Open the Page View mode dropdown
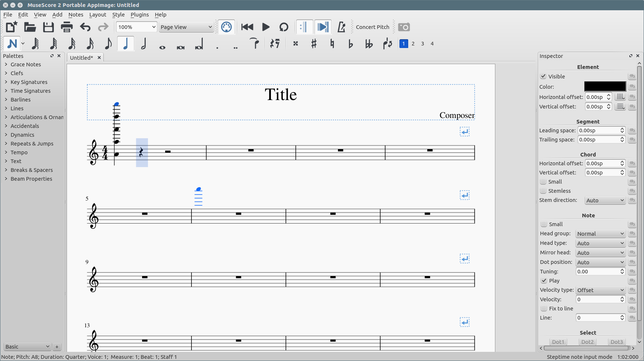 click(x=186, y=27)
